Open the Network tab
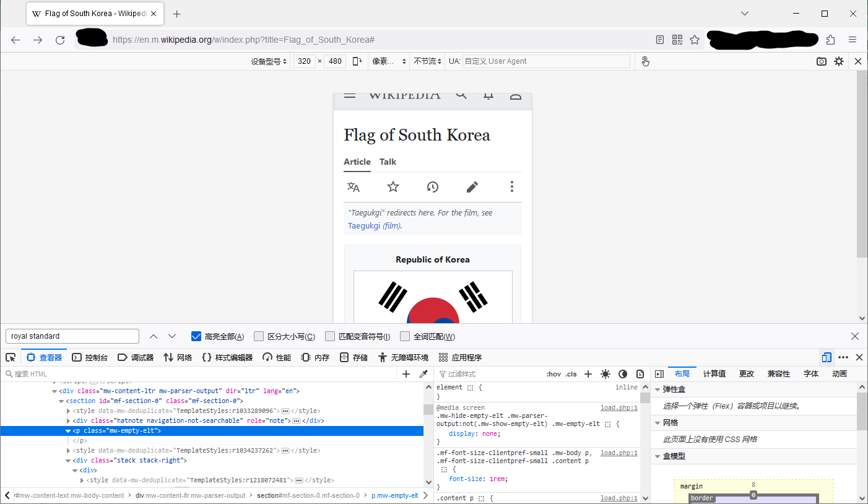The image size is (868, 504). (x=178, y=357)
